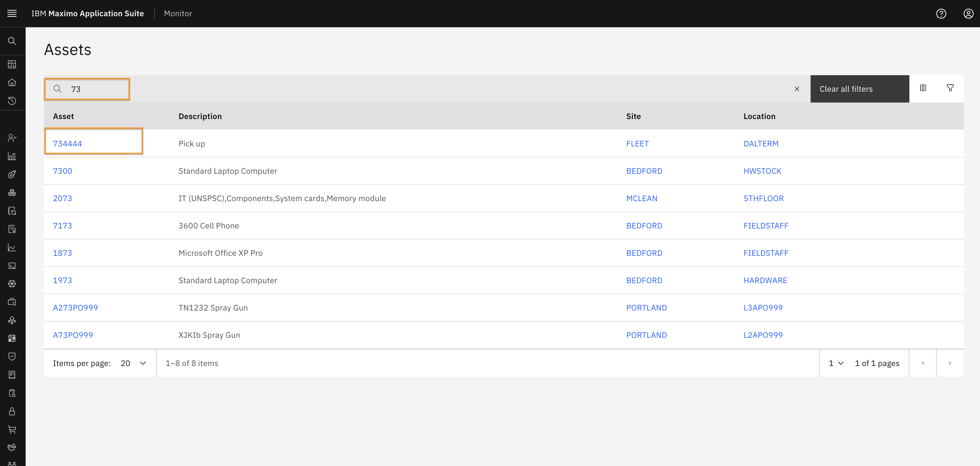This screenshot has width=980, height=466.
Task: Open asset 734444 link
Action: tap(67, 144)
